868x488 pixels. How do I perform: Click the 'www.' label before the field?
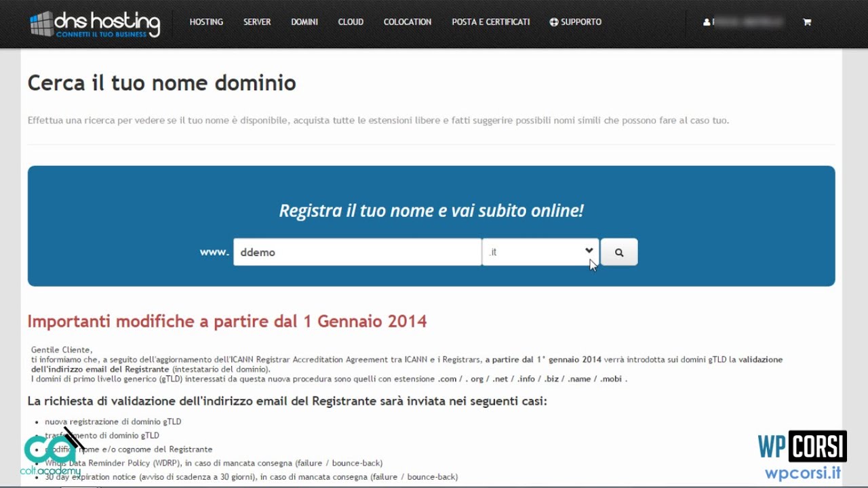coord(214,252)
